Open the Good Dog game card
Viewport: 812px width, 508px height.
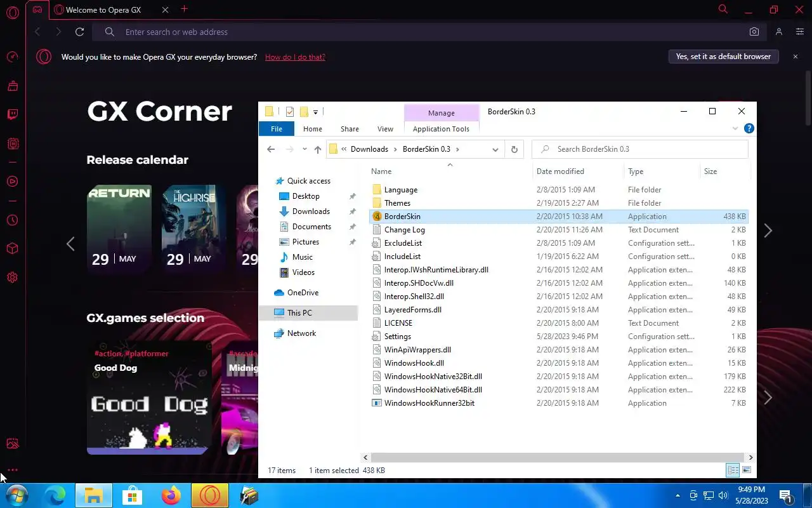point(149,398)
